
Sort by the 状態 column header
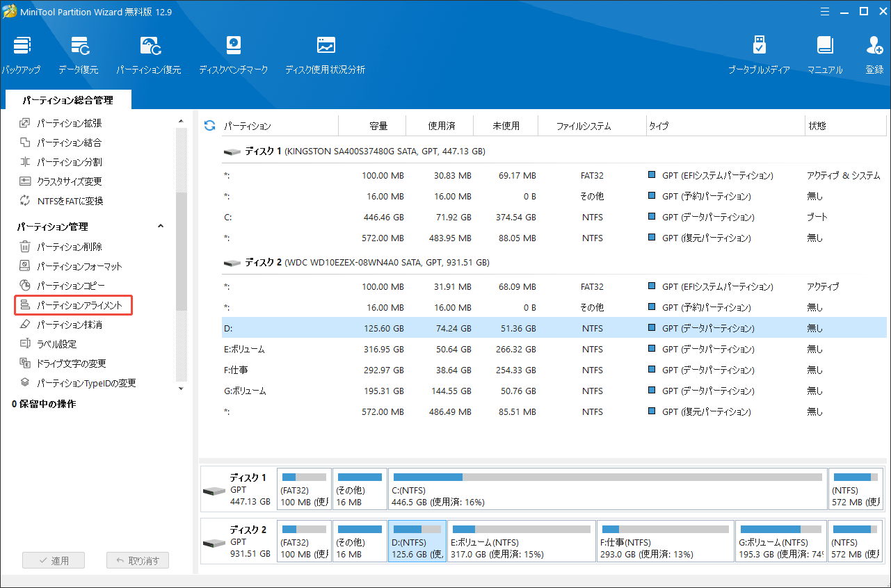(846, 126)
